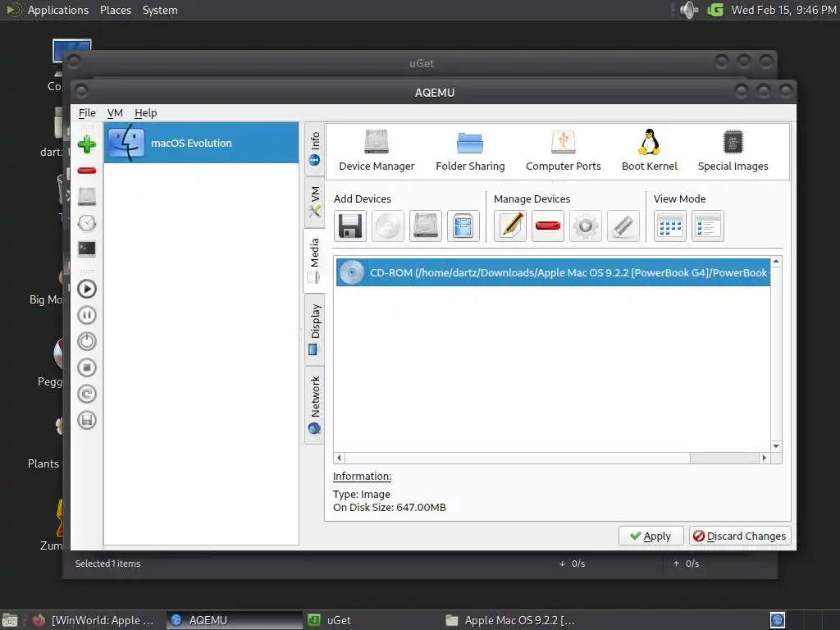Add a CD-ROM device

tap(388, 226)
